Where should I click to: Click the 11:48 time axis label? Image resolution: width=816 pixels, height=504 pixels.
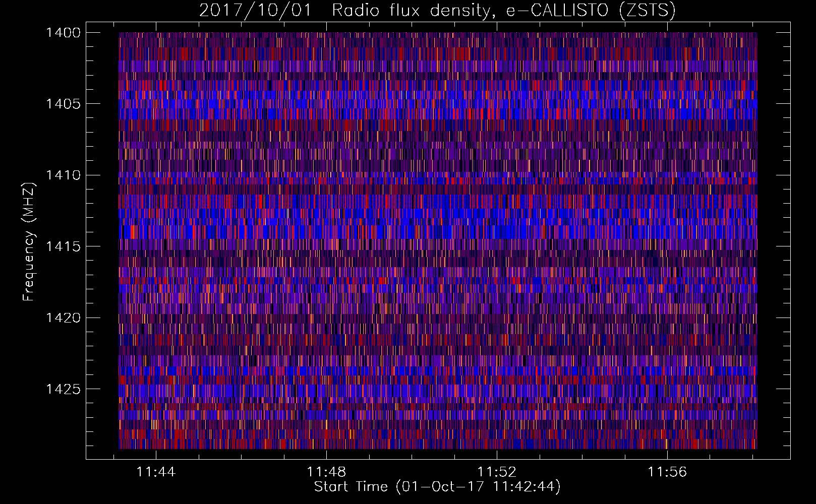[x=327, y=472]
